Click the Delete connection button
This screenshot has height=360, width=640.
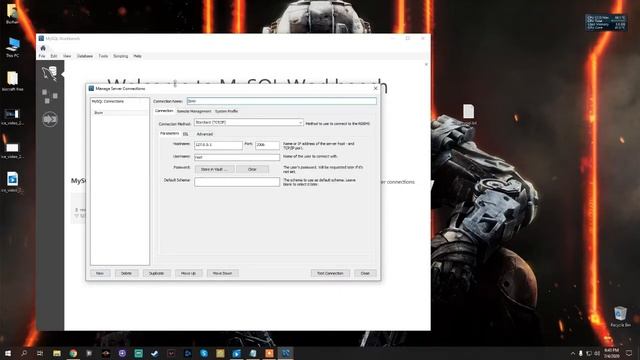click(126, 273)
